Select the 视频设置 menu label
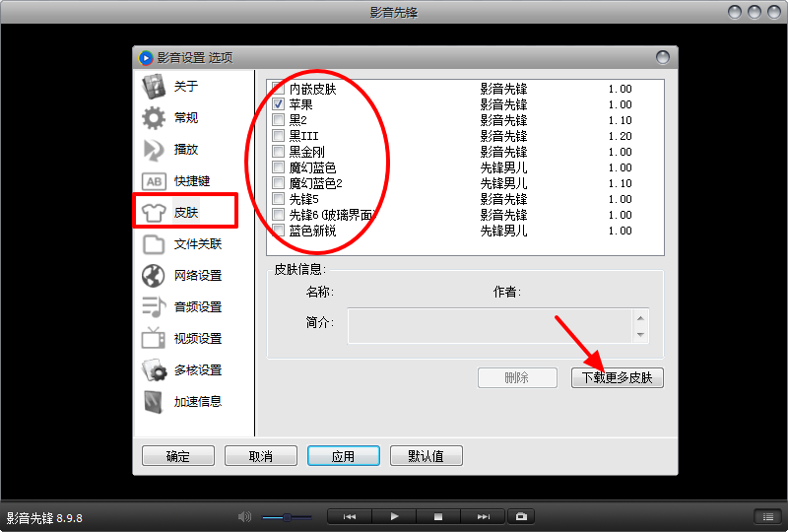The height and width of the screenshot is (532, 788). [198, 338]
